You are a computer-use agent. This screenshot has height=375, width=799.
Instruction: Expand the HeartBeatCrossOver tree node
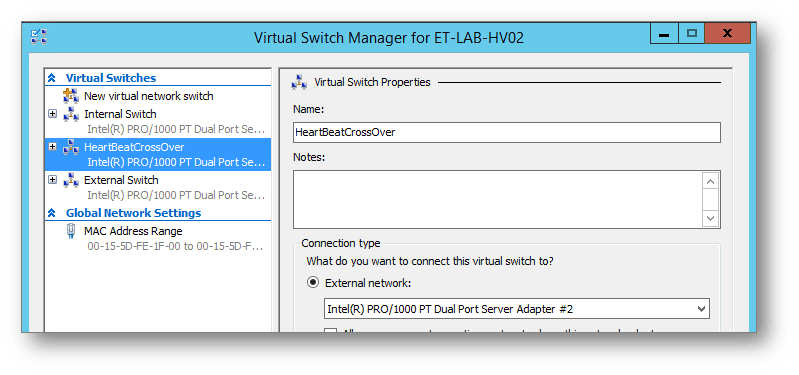click(x=52, y=147)
